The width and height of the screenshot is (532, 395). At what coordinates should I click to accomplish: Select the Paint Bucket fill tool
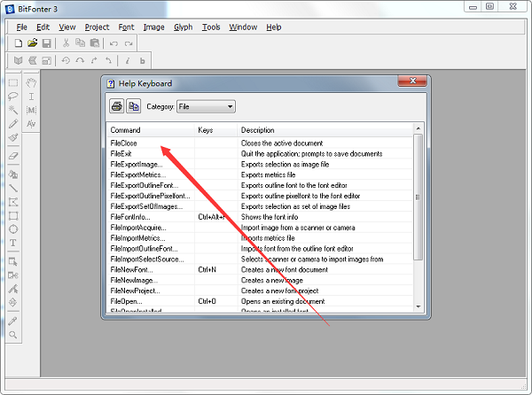pyautogui.click(x=13, y=174)
